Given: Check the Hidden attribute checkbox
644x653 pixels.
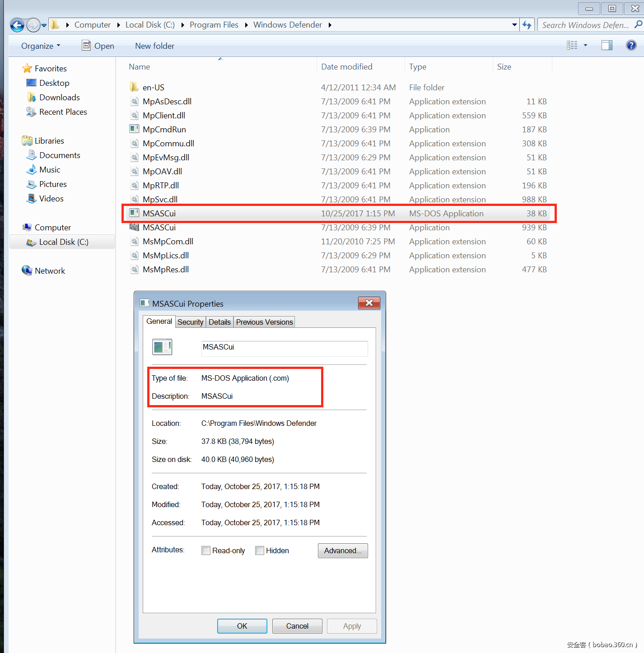Looking at the screenshot, I should point(260,550).
